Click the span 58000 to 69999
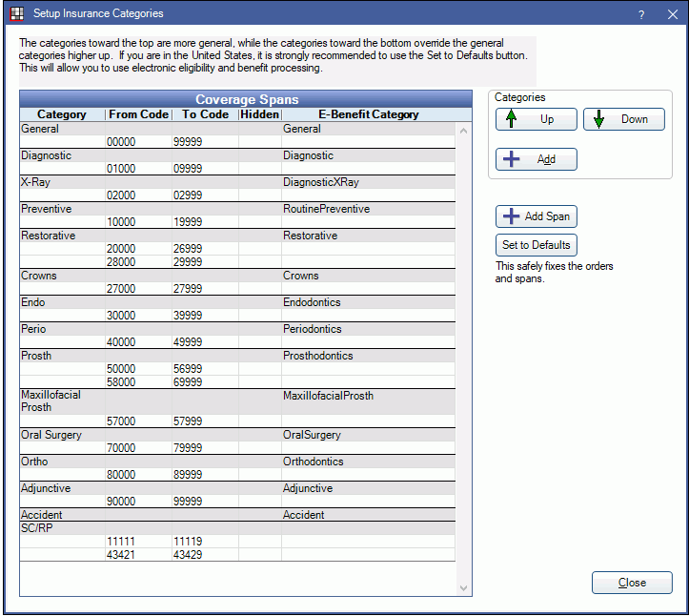The height and width of the screenshot is (616, 689). coord(237,382)
